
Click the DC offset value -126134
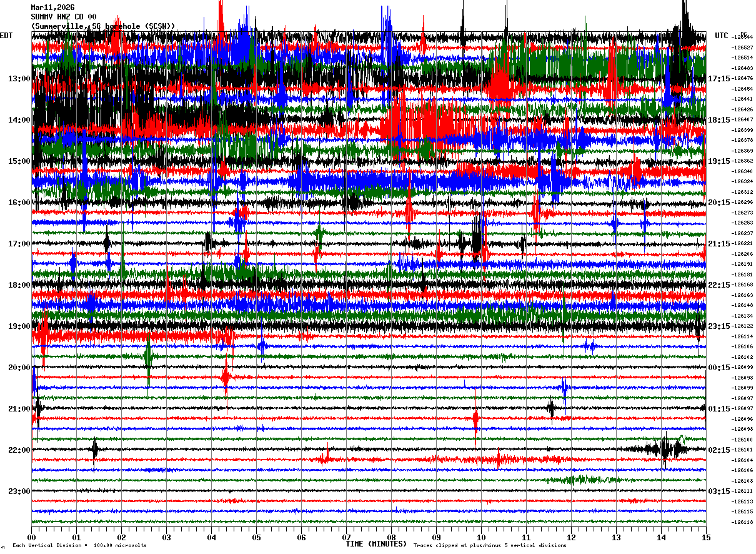coord(742,316)
